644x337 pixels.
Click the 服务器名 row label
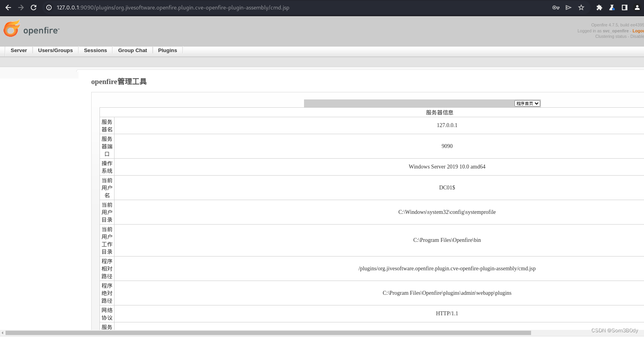[x=107, y=125]
